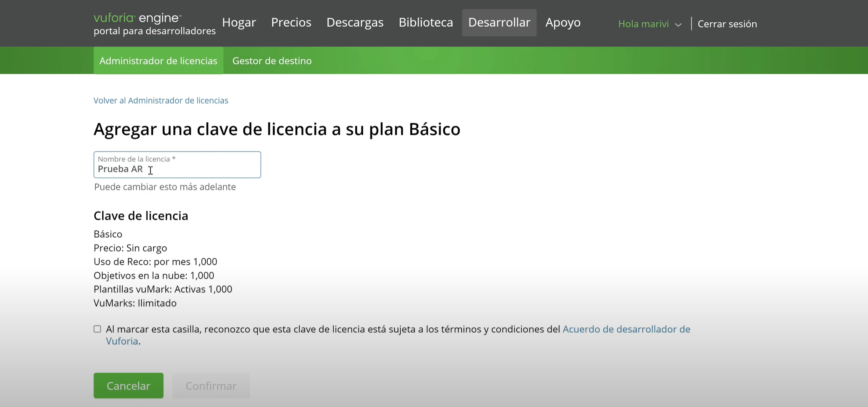This screenshot has height=407, width=868.
Task: Switch to Administrador de licencias tab
Action: click(x=158, y=60)
